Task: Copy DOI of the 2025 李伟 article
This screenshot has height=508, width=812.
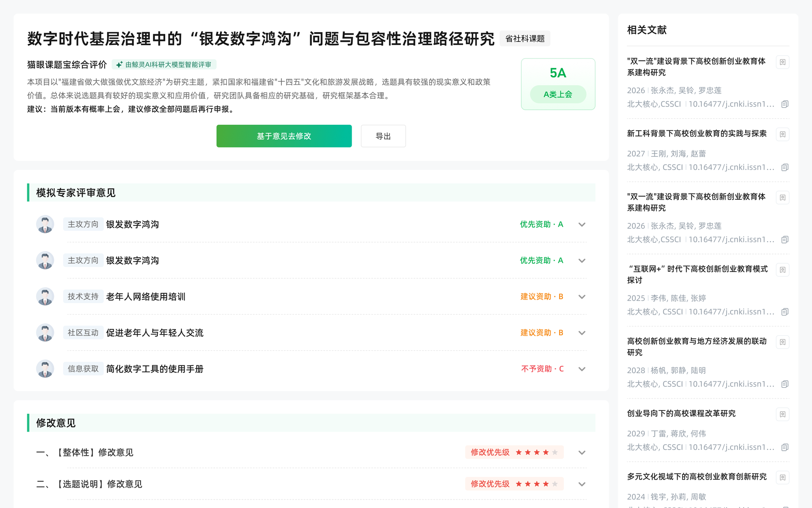Action: point(785,312)
